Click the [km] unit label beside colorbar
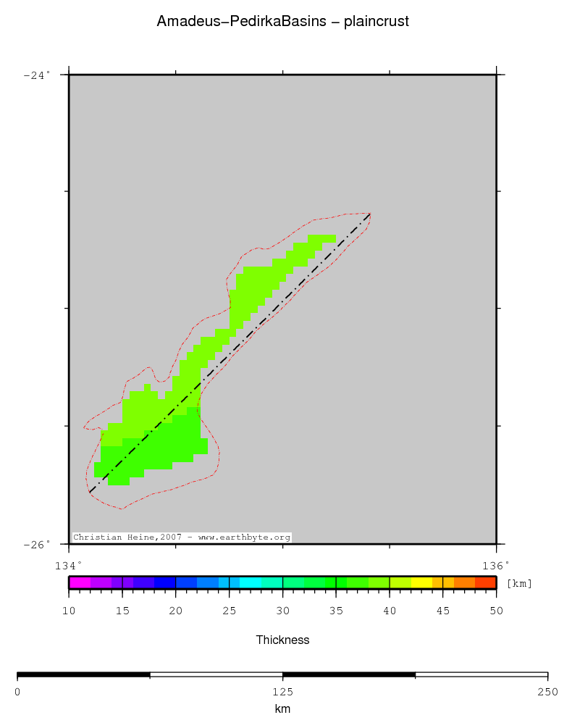 coord(519,583)
